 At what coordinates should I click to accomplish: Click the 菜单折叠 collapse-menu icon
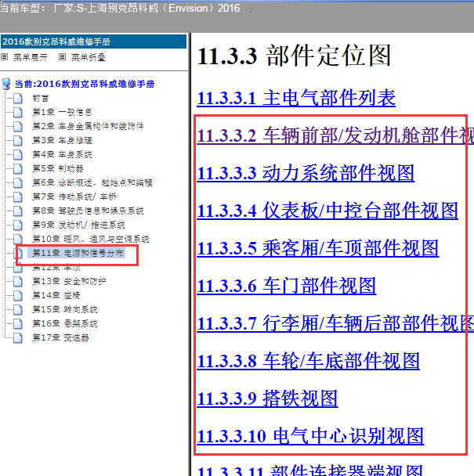[63, 57]
